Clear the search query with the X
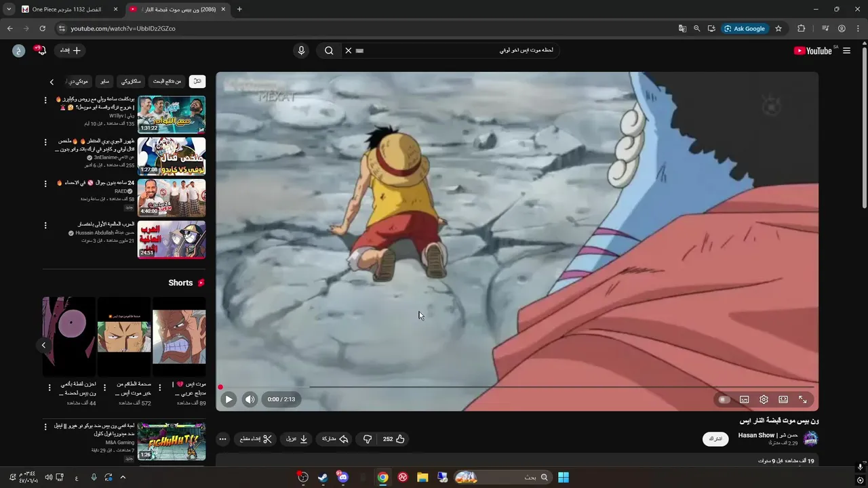The image size is (868, 488). 349,50
